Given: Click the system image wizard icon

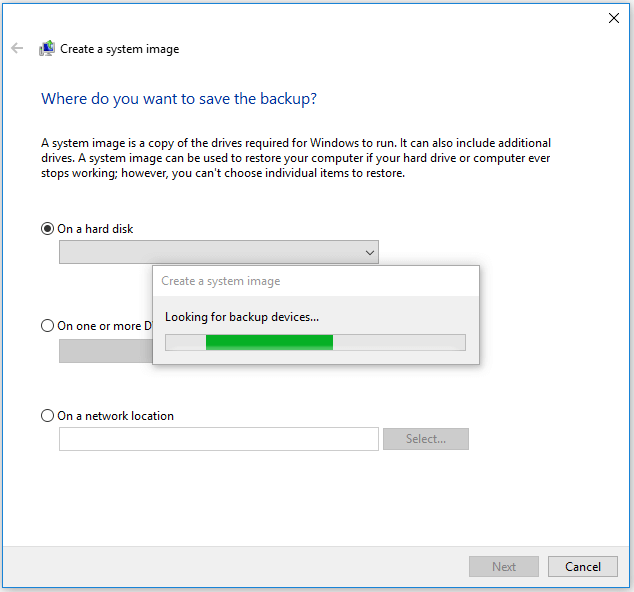Looking at the screenshot, I should [x=47, y=48].
